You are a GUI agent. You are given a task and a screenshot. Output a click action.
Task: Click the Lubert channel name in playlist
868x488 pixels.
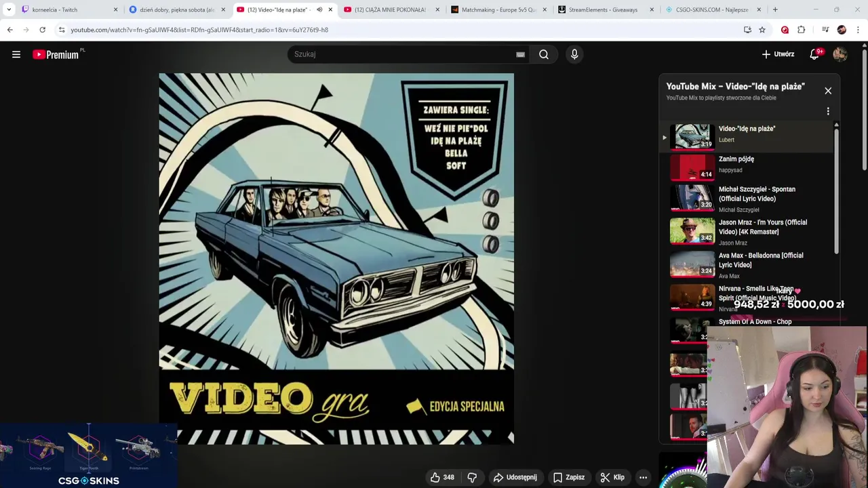pos(726,140)
